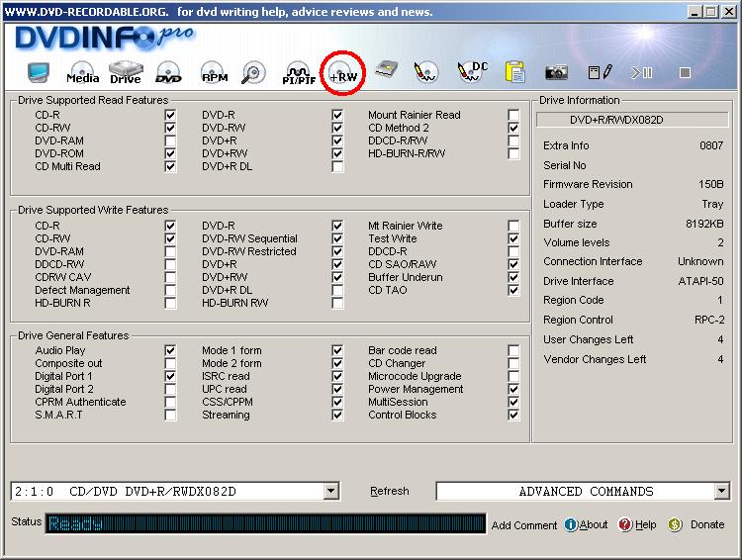Toggle DVD-RW Sequential write checkbox
The image size is (742, 560).
(337, 238)
